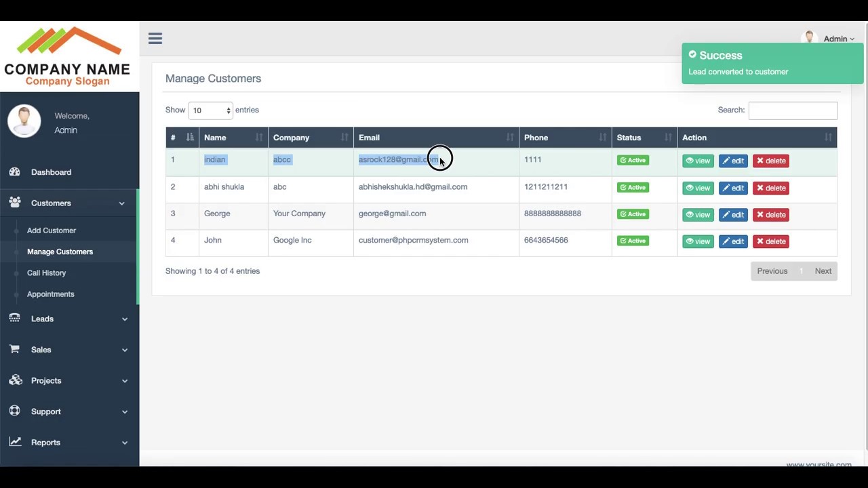Click the Dashboard gauge icon in sidebar
This screenshot has width=868, height=488.
coord(14,172)
